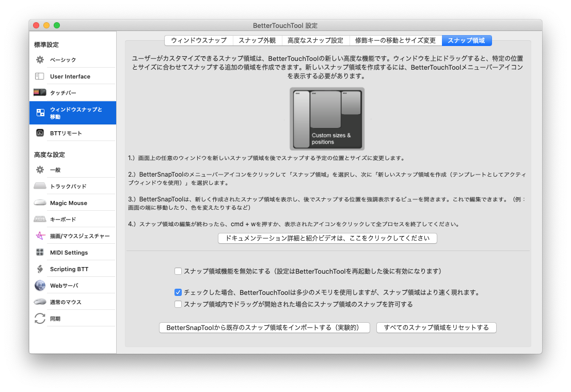
Task: Click the keyboard icon beside キーボード
Action: coord(40,219)
